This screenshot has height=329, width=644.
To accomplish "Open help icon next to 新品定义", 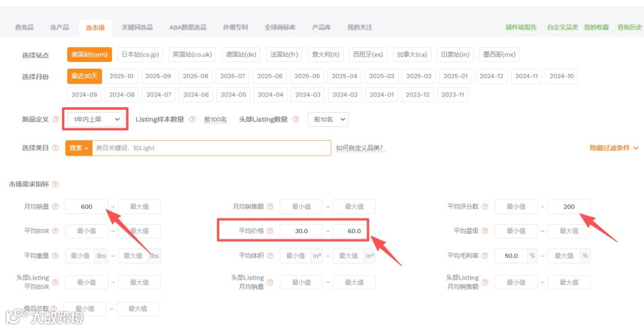I will (56, 120).
